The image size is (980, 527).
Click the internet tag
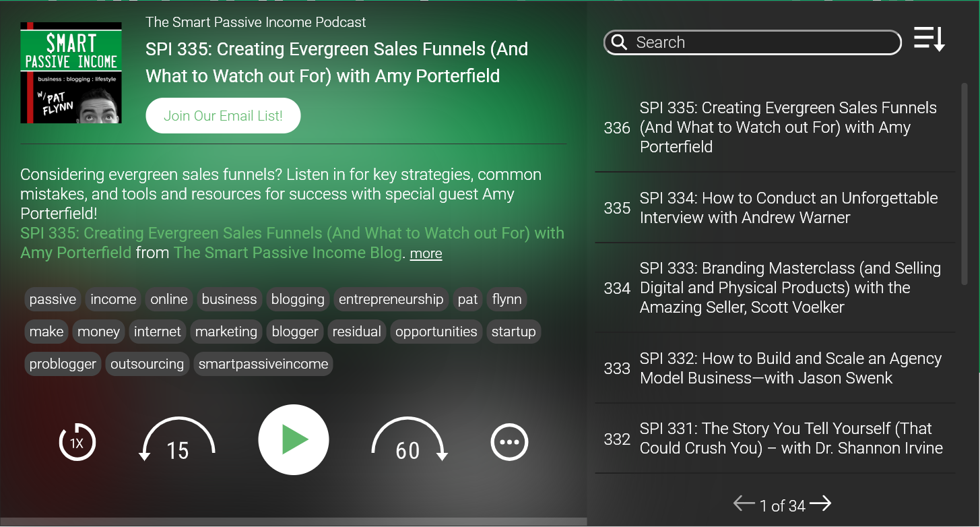158,332
